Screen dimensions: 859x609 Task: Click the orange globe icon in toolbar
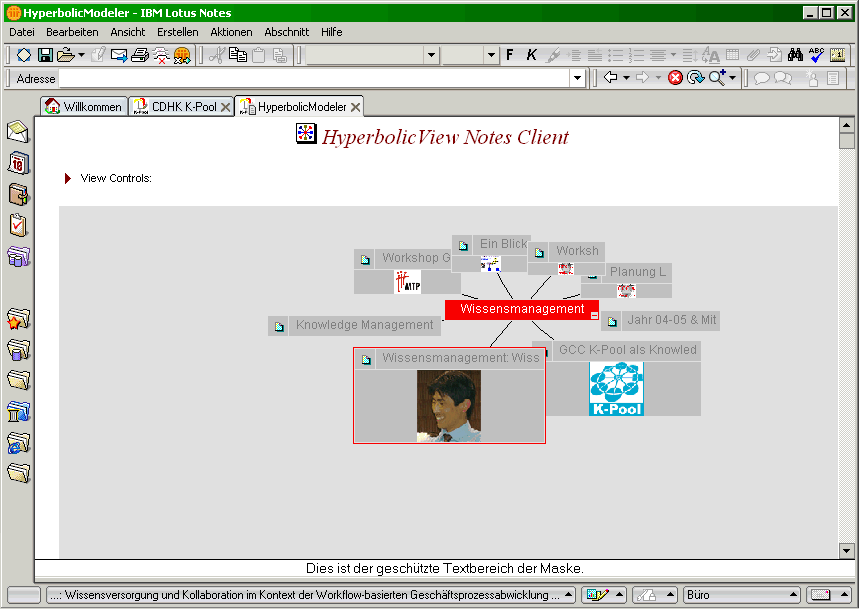pos(182,55)
